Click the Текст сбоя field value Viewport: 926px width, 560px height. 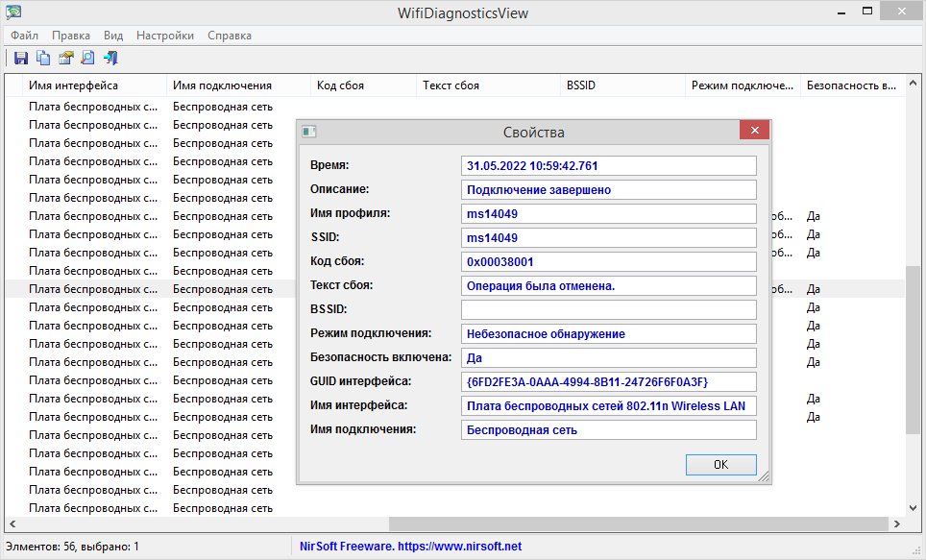tap(609, 286)
